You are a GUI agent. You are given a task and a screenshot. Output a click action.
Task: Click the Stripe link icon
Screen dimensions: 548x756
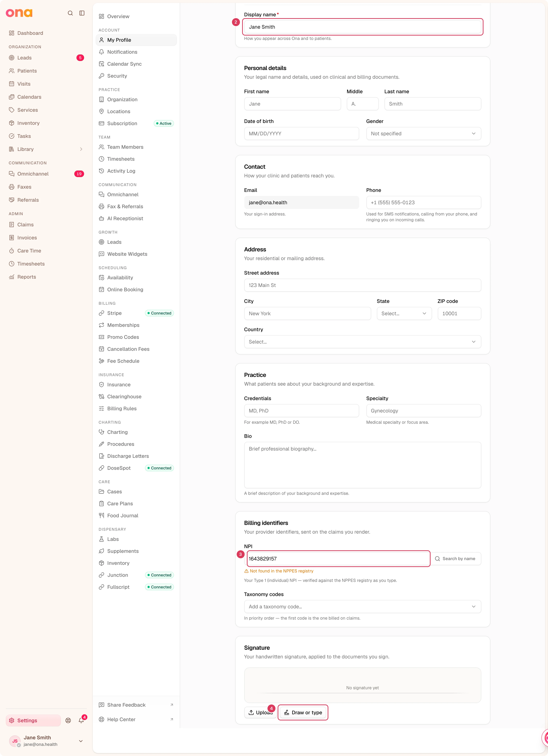tap(102, 313)
